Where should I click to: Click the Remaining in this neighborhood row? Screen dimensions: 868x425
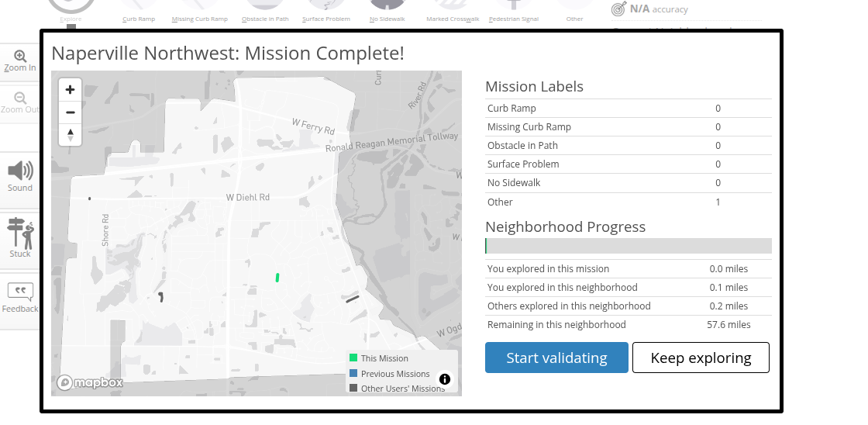click(x=628, y=325)
